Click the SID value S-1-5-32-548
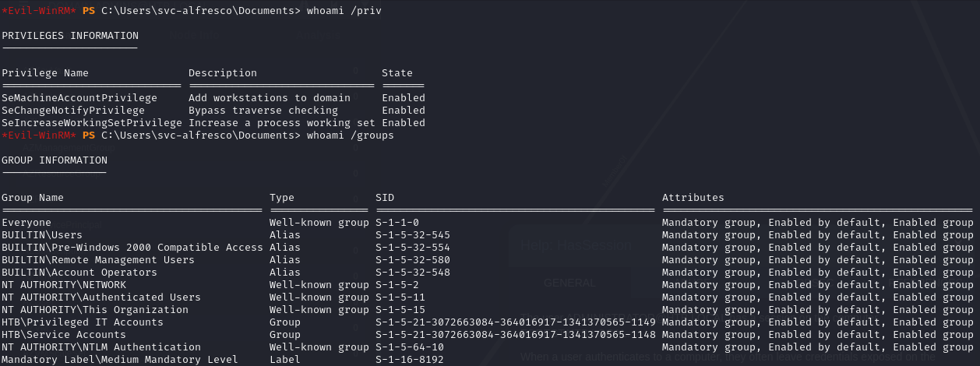This screenshot has height=366, width=980. [x=413, y=273]
